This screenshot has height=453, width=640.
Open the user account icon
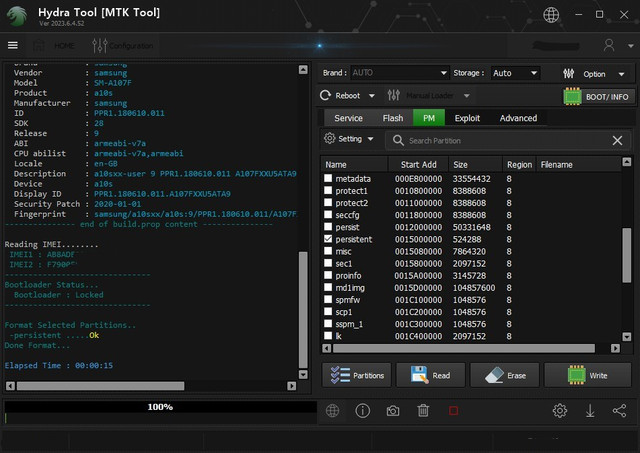[609, 45]
